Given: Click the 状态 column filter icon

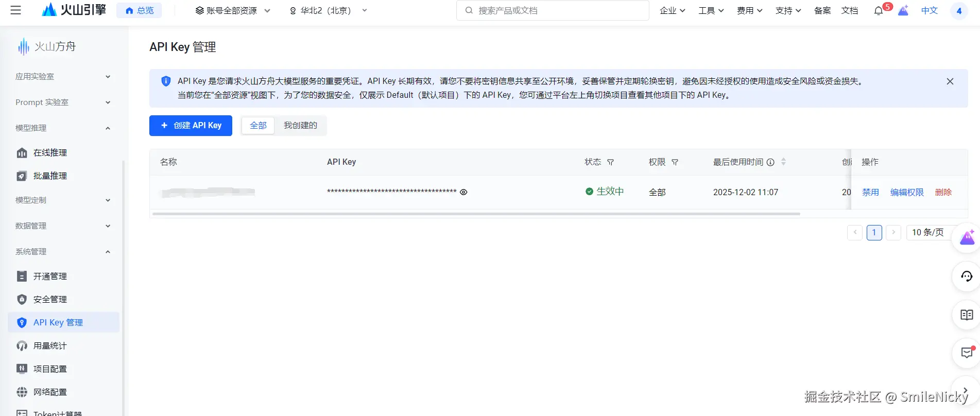Looking at the screenshot, I should click(x=611, y=162).
